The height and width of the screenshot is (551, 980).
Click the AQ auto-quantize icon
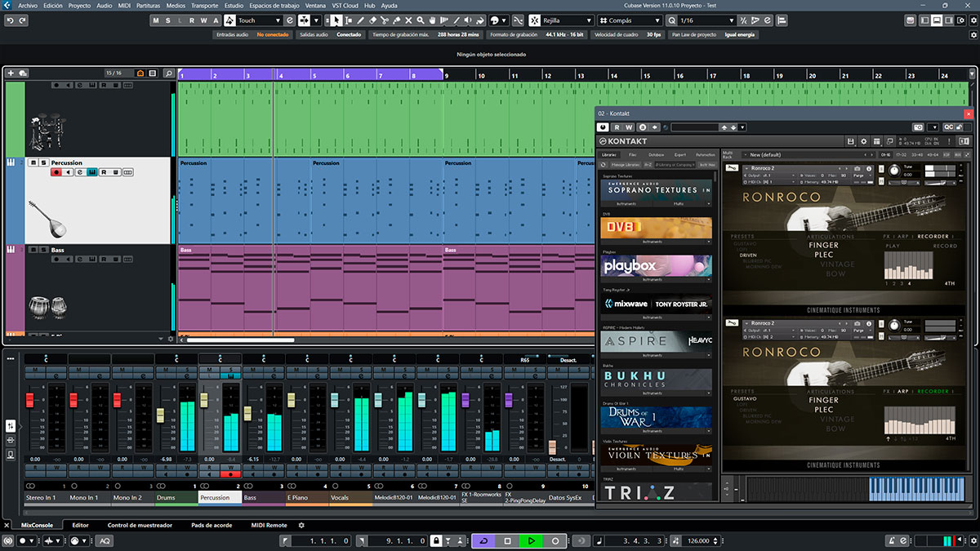click(x=106, y=540)
